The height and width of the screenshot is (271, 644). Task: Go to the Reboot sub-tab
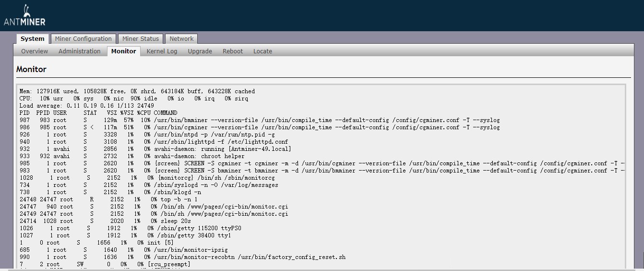point(233,51)
